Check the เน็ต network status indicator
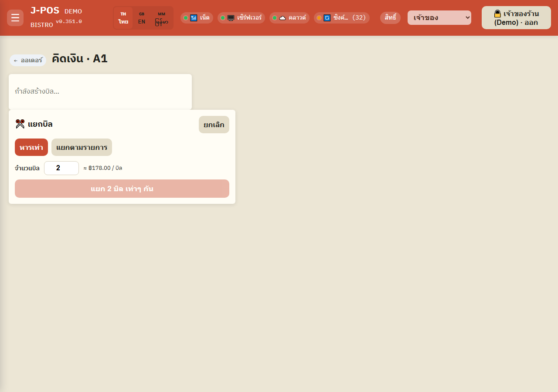The width and height of the screenshot is (558, 392). pyautogui.click(x=197, y=18)
